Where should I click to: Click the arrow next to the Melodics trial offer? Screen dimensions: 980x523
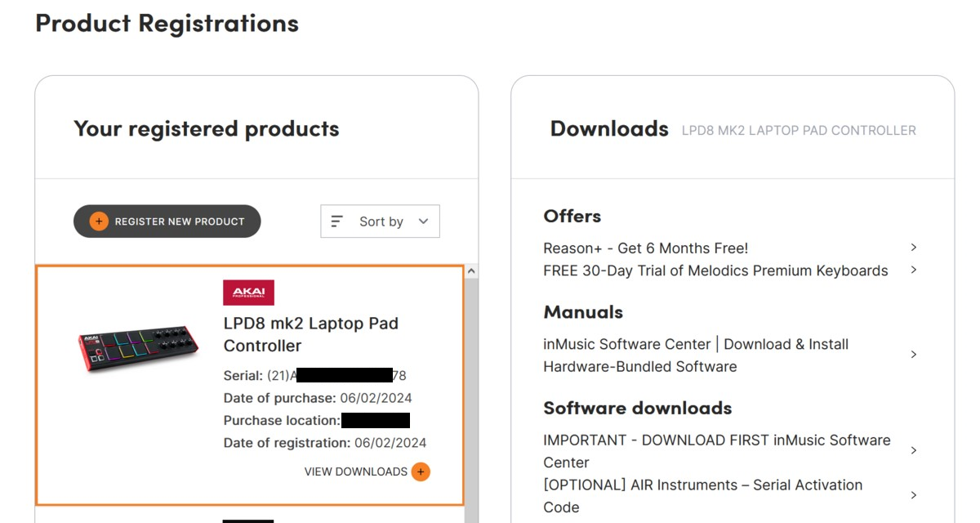tap(914, 270)
